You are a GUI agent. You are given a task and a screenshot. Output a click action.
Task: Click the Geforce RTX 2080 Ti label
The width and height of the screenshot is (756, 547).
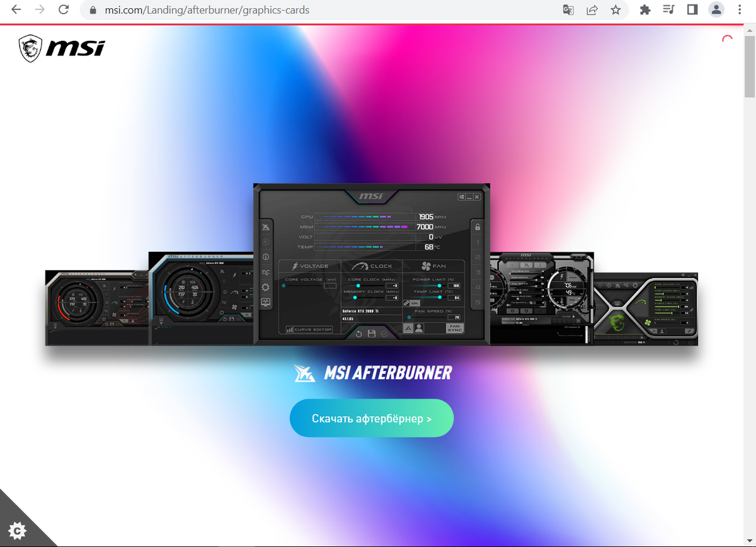click(360, 311)
